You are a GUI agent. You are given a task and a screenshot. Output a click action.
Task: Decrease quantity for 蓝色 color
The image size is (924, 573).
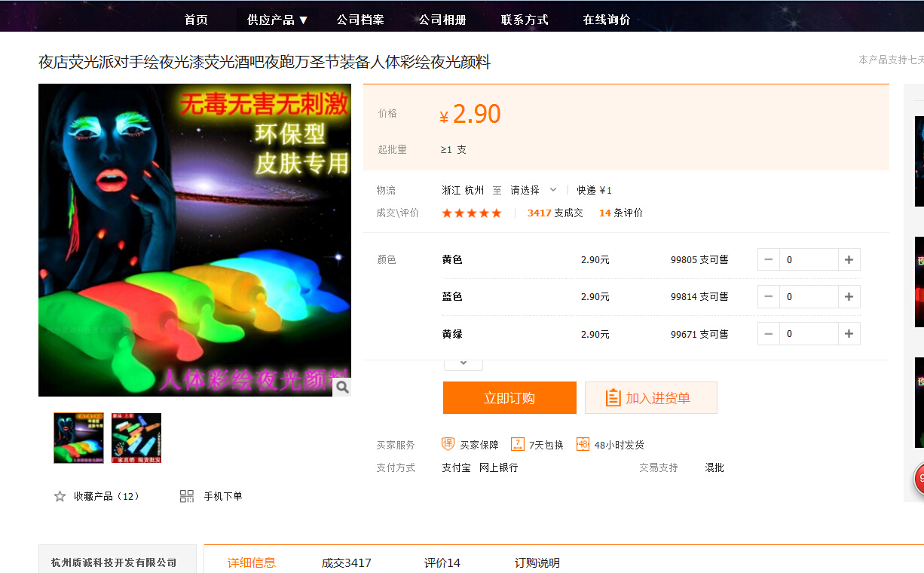(x=768, y=296)
